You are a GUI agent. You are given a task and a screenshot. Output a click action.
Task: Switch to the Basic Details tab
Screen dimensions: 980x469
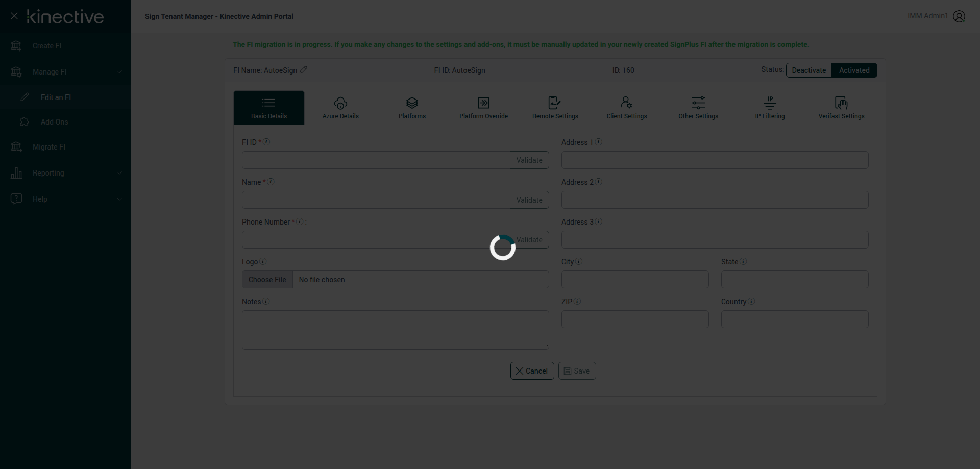(269, 108)
